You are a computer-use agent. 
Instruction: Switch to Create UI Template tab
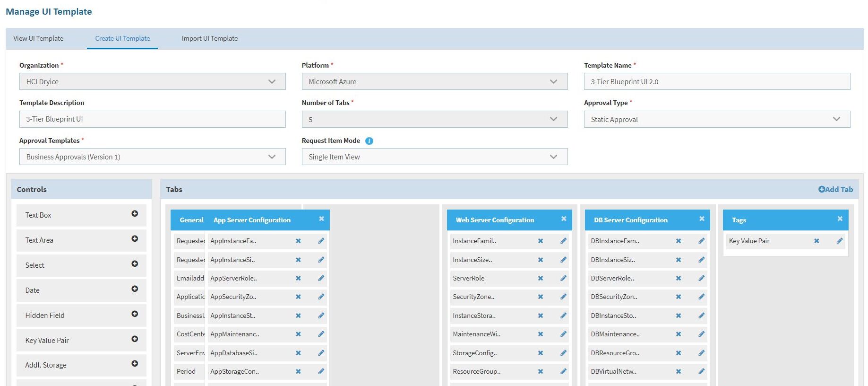click(x=122, y=38)
